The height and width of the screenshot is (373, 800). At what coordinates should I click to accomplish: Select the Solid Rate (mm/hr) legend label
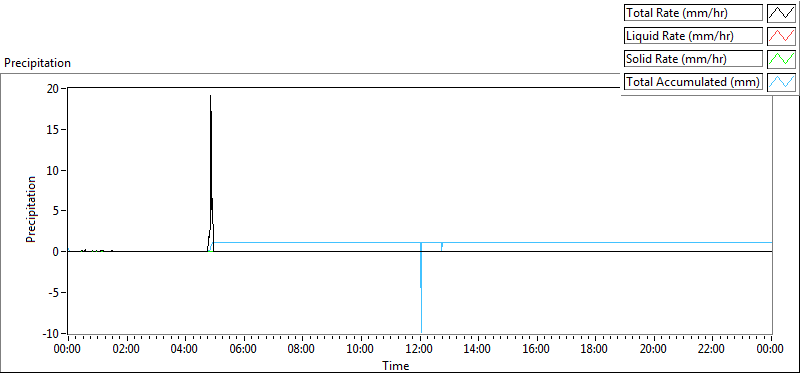(693, 59)
